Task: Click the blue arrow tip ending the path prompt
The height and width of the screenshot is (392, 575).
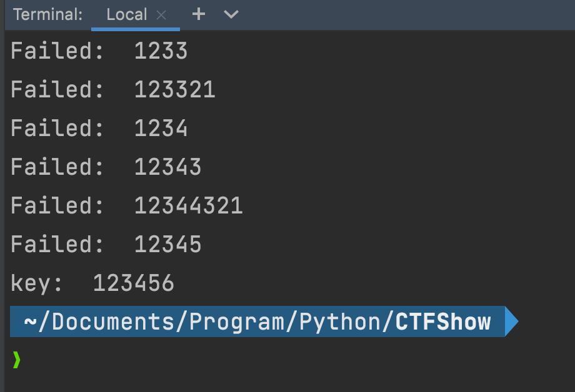Action: pos(511,321)
